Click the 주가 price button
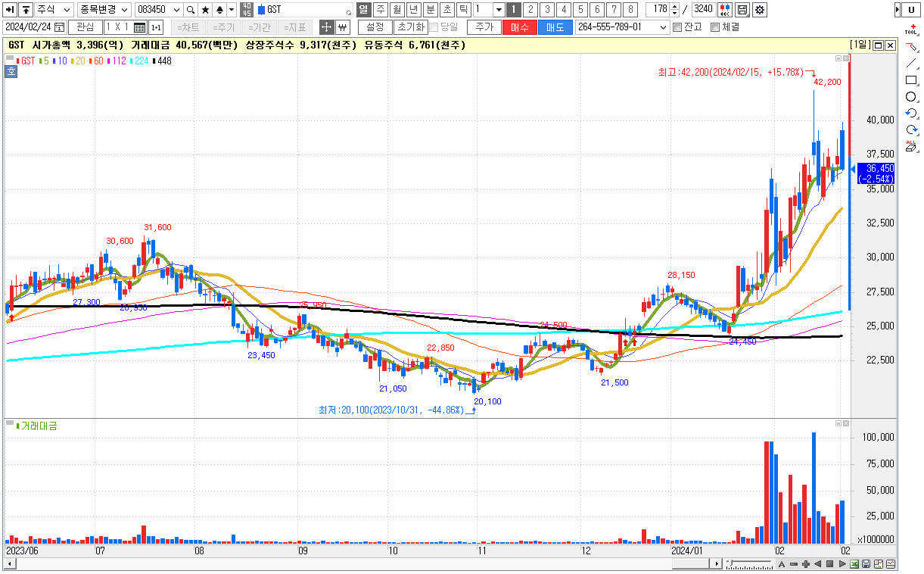924x574 pixels. point(484,27)
